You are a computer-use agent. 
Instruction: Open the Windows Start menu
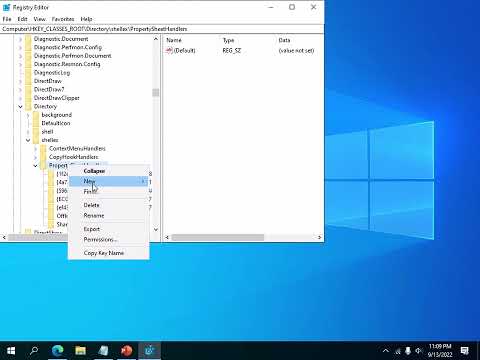(x=11, y=351)
